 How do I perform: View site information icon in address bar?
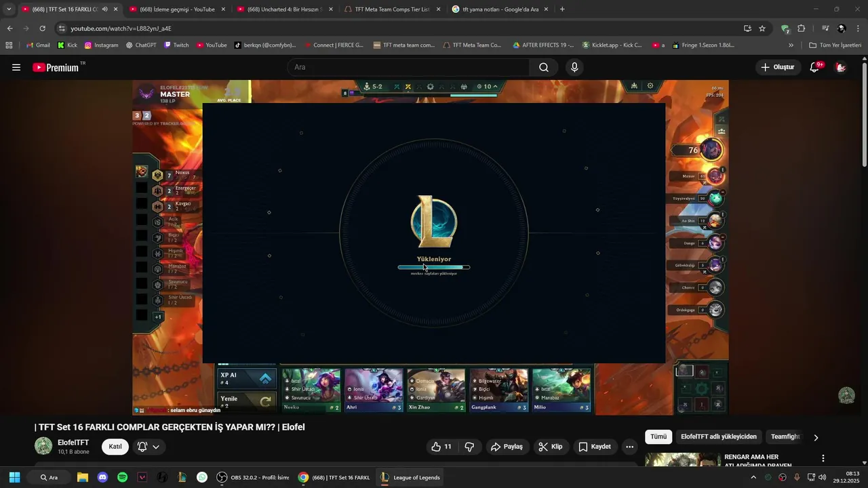tap(62, 28)
